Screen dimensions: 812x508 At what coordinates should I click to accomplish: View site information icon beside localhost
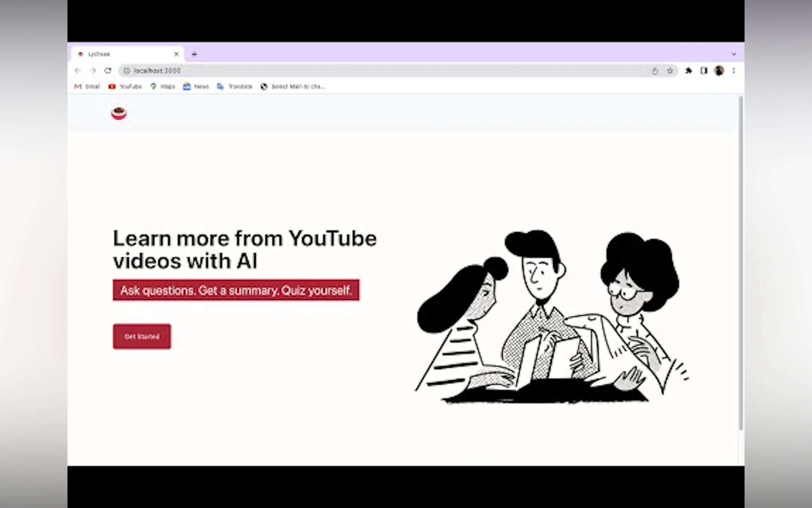[127, 71]
